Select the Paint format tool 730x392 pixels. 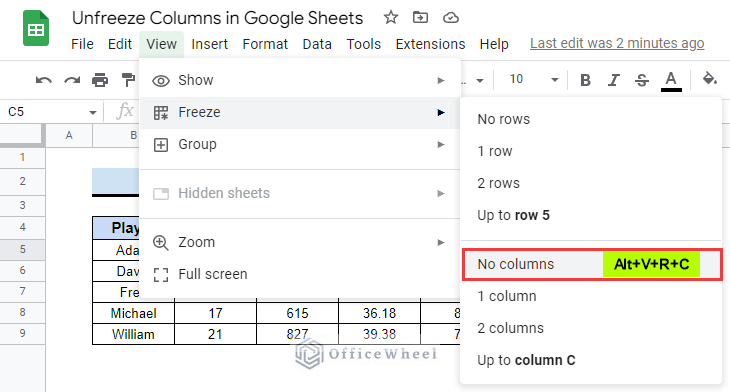pyautogui.click(x=128, y=80)
